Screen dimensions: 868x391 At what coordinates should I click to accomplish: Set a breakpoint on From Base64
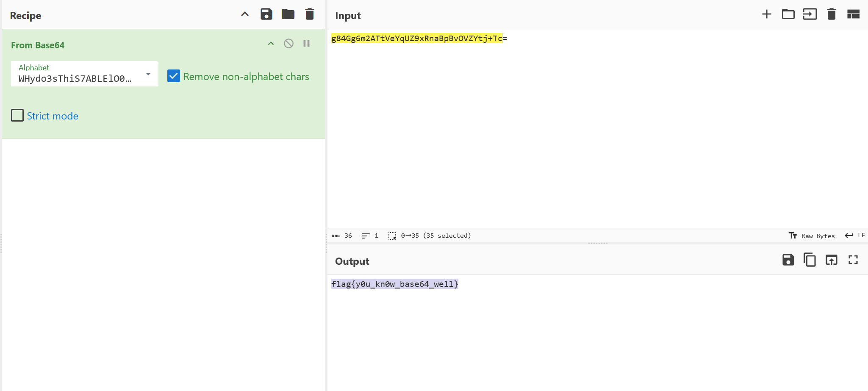[x=306, y=43]
